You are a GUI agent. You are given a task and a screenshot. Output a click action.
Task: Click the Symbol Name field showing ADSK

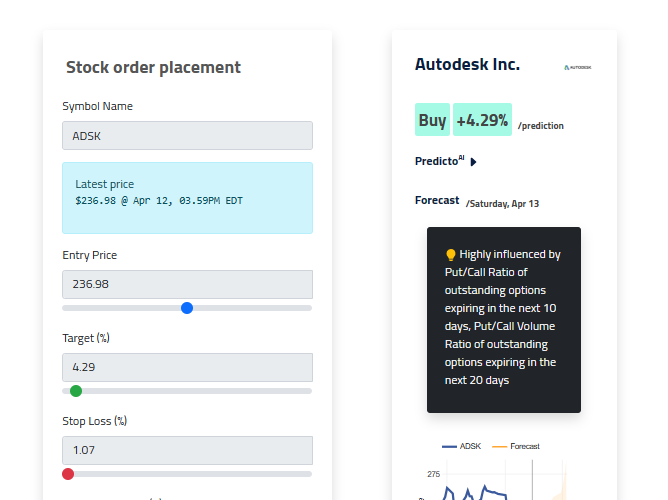[187, 135]
